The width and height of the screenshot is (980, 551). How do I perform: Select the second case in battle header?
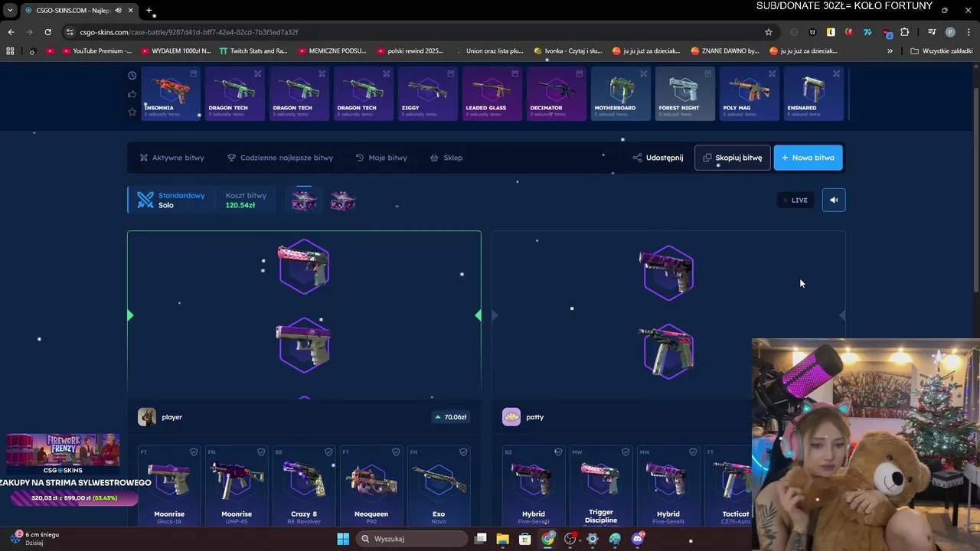tap(342, 201)
